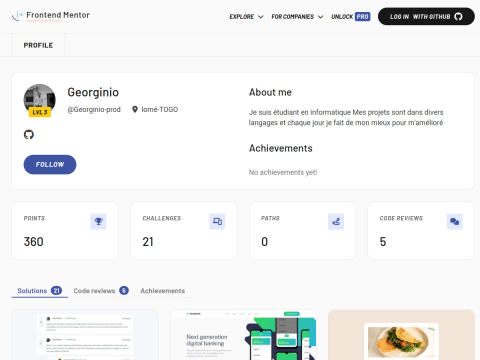Click the GitHub icon in the login button
The image size is (480, 360).
tap(458, 16)
